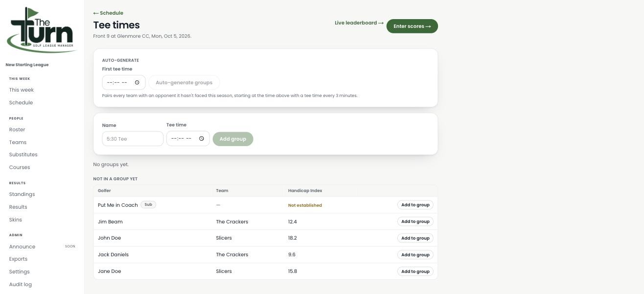Click Enter scores button
The width and height of the screenshot is (644, 294).
[x=412, y=26]
